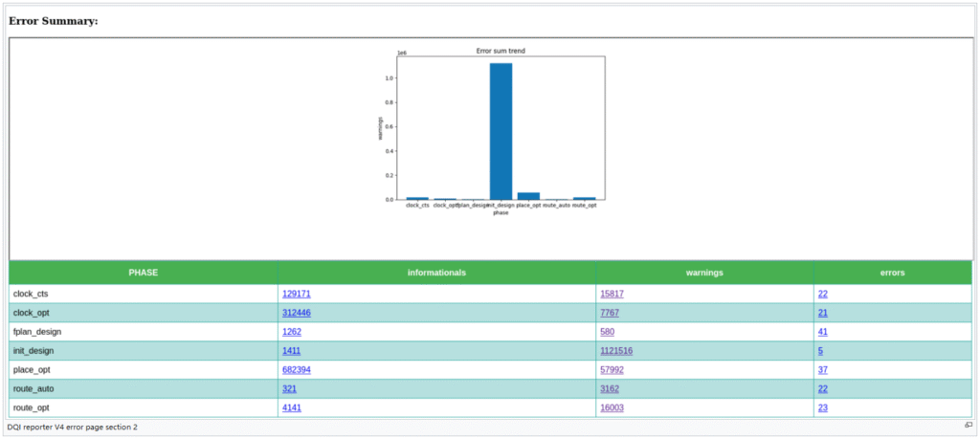Click the errors column header

892,273
